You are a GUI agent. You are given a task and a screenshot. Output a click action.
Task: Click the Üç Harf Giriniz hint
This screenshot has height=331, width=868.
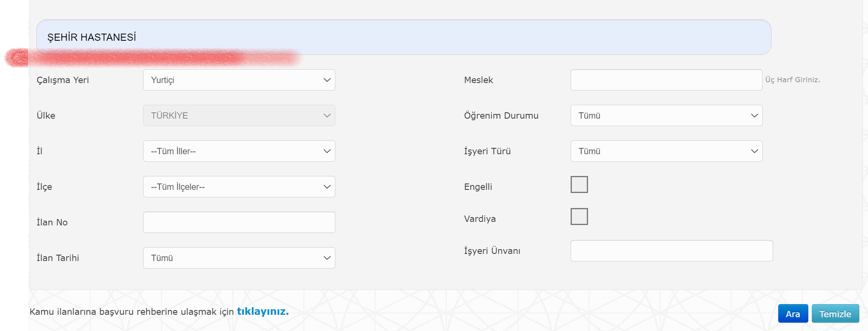point(792,80)
